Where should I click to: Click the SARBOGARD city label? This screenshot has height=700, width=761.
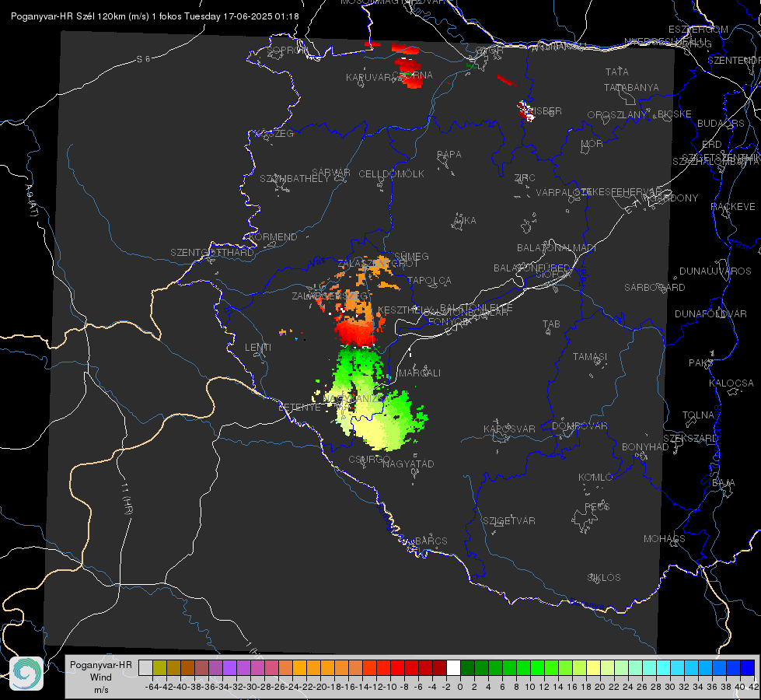[655, 288]
